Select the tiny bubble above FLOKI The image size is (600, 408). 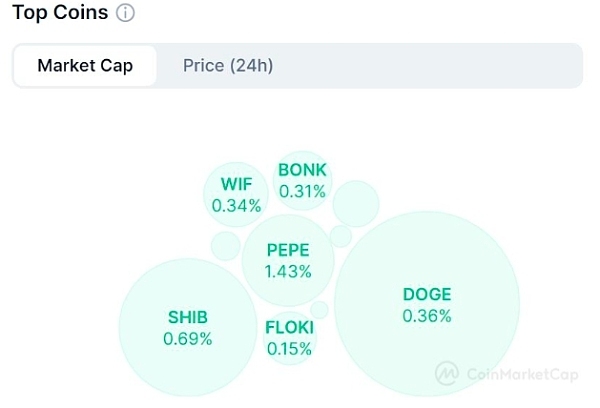pos(319,309)
